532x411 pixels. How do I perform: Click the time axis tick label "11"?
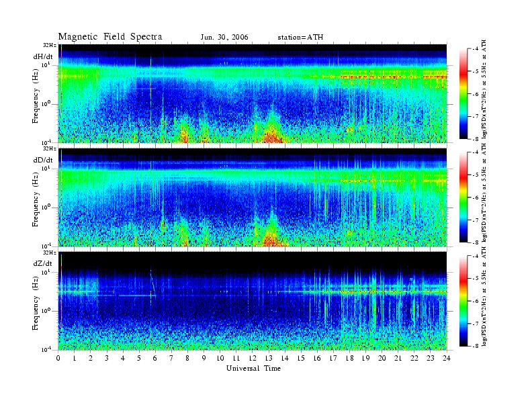pyautogui.click(x=236, y=359)
